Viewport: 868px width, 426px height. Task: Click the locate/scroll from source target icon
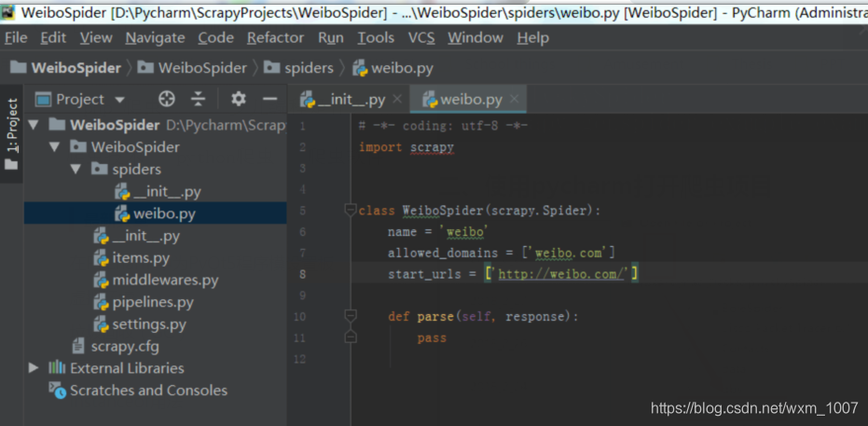(167, 100)
